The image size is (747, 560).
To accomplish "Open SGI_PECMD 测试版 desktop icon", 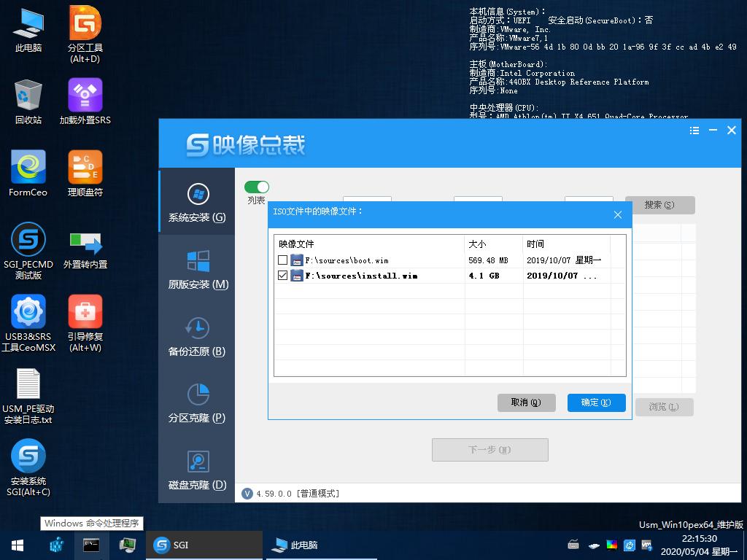I will coord(28,251).
